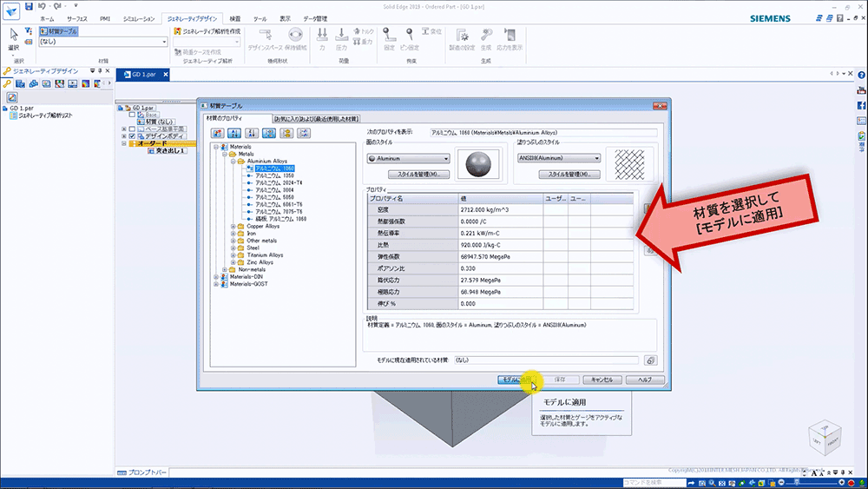Open the PMI ribbon tab

(x=105, y=19)
